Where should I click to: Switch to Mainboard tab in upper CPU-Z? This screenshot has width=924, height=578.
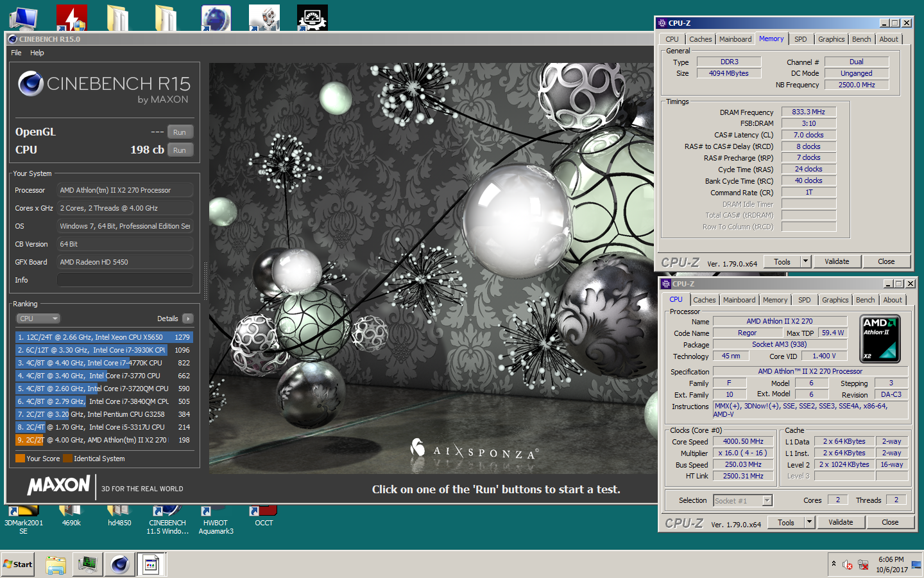(735, 39)
